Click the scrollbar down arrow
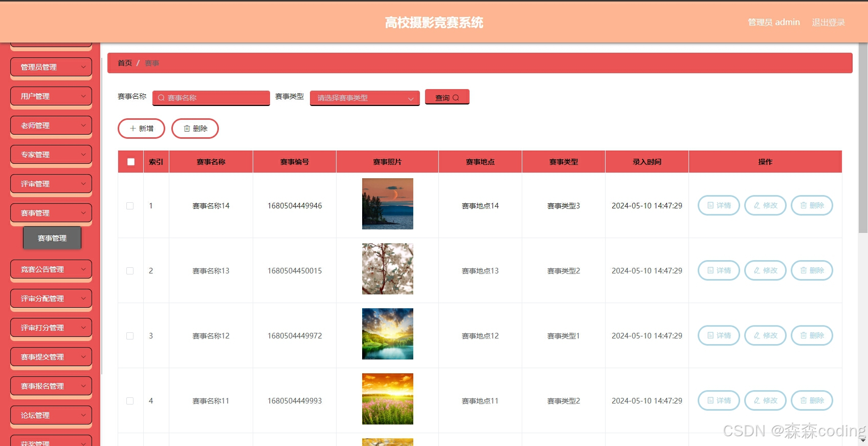868x446 pixels. pos(863,441)
